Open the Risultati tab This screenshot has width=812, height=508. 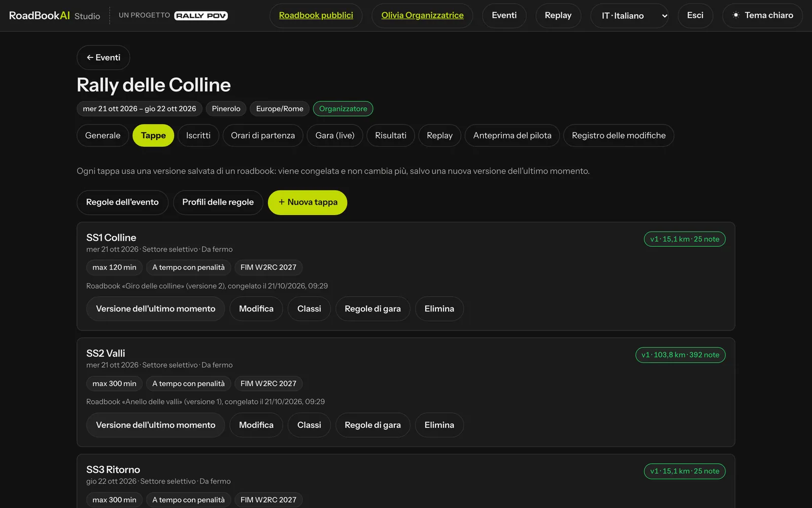tap(391, 136)
